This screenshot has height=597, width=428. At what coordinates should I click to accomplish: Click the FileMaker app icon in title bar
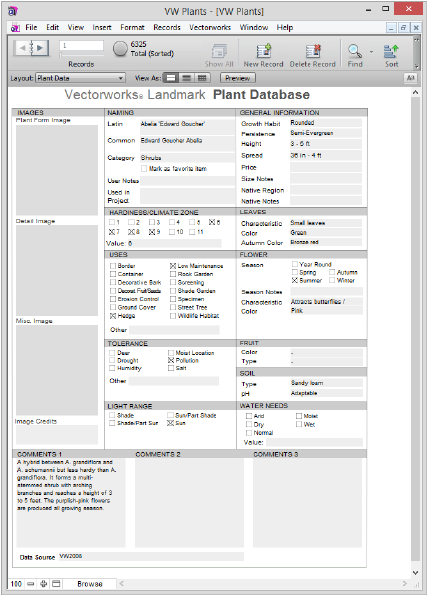13,11
